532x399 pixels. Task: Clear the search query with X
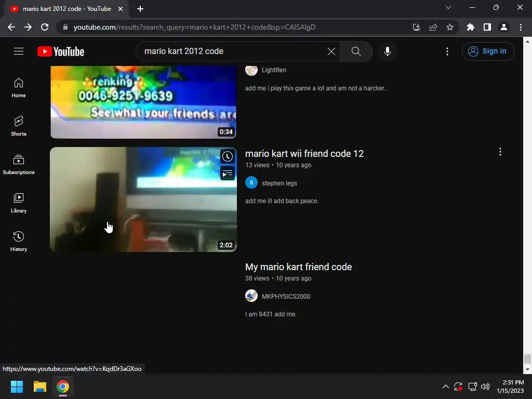[x=331, y=51]
